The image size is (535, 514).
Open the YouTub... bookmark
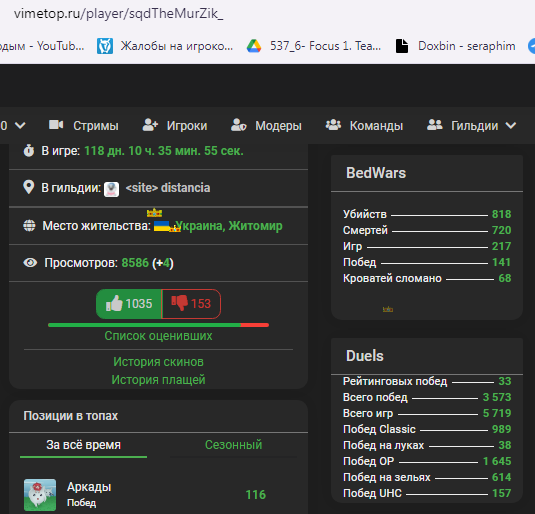pyautogui.click(x=42, y=46)
